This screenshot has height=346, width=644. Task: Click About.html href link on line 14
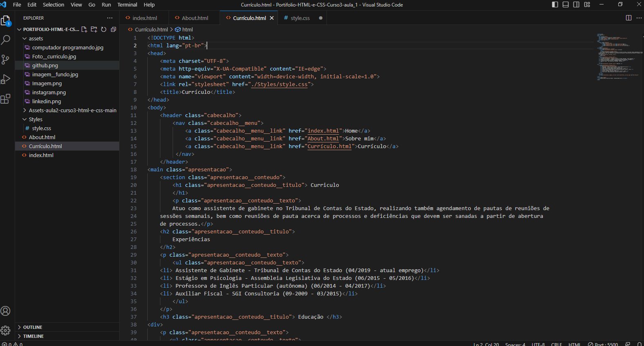[x=323, y=139]
